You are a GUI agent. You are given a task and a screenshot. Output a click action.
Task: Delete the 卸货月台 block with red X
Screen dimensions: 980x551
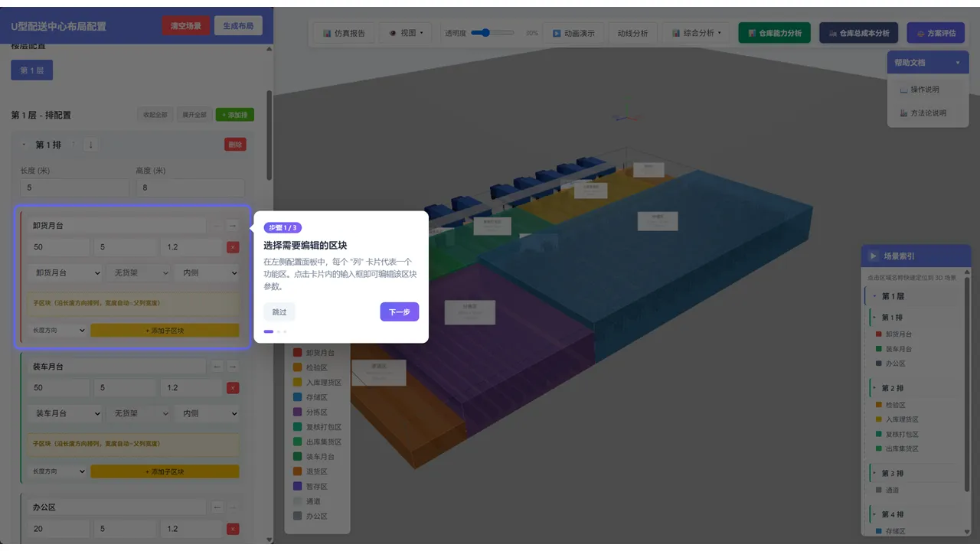233,247
